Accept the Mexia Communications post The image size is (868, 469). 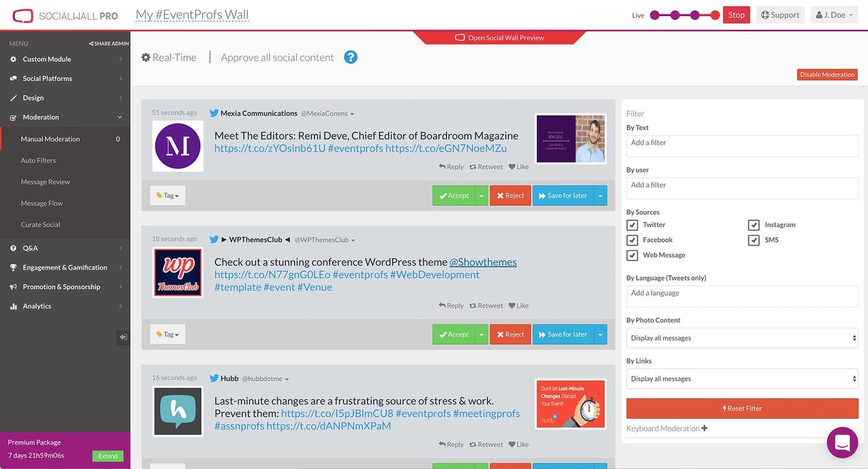click(x=454, y=195)
